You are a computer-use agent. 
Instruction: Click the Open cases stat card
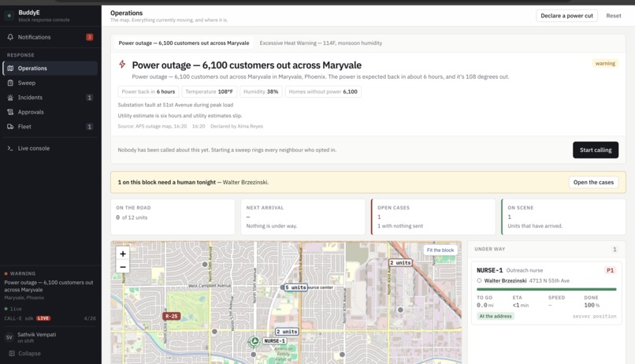pyautogui.click(x=433, y=217)
